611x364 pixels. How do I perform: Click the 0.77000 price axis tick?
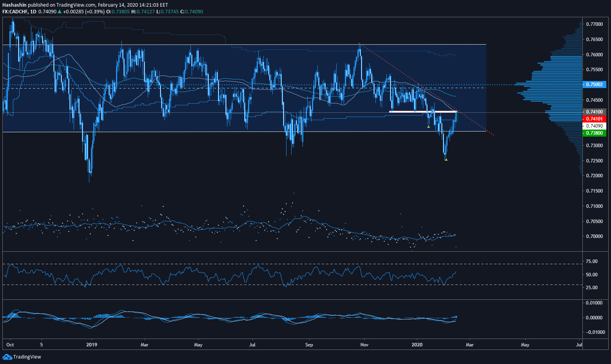(595, 24)
